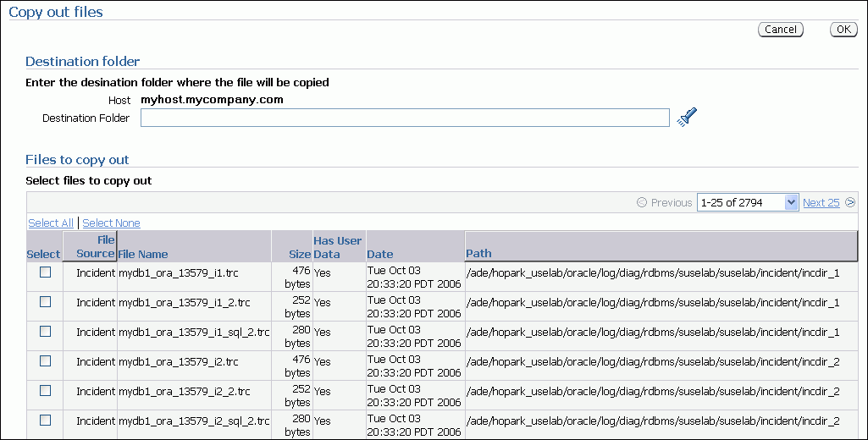This screenshot has width=868, height=440.
Task: Click the file name mydb1_ora_13579_i1_sql_2.trc
Action: pos(194,332)
